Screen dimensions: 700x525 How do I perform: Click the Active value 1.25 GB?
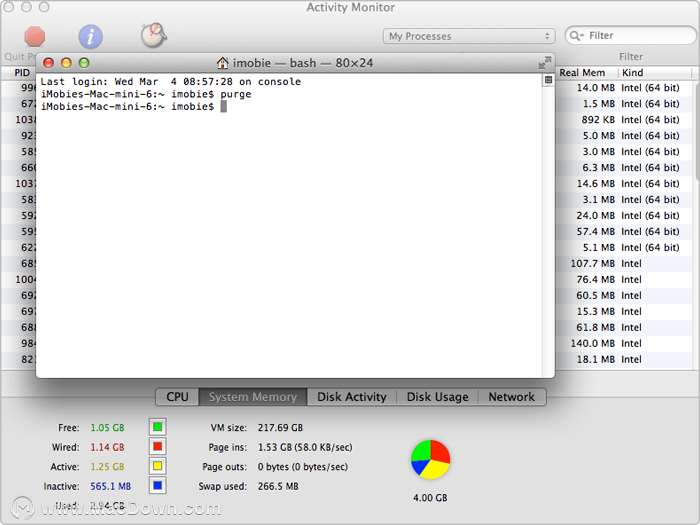point(108,467)
